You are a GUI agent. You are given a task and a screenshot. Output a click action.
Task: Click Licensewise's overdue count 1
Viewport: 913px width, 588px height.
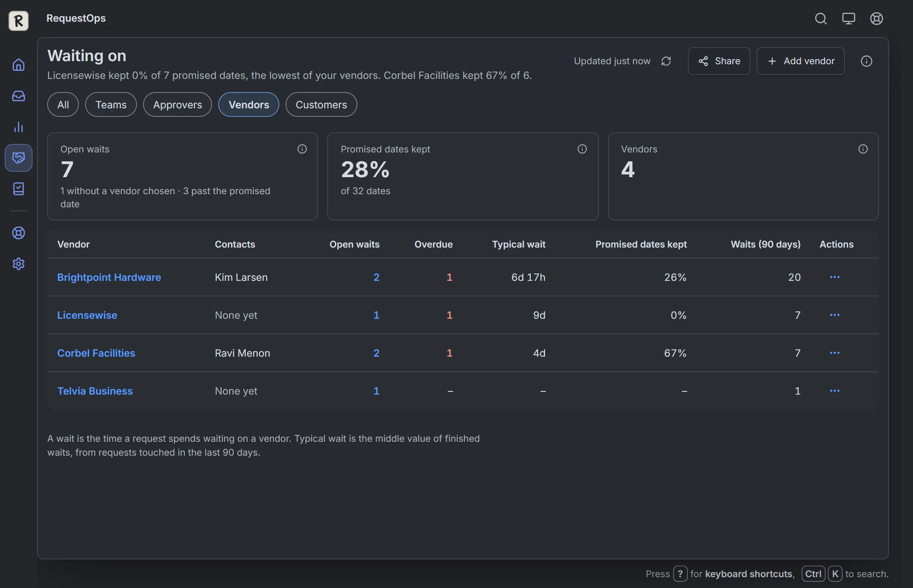(450, 315)
